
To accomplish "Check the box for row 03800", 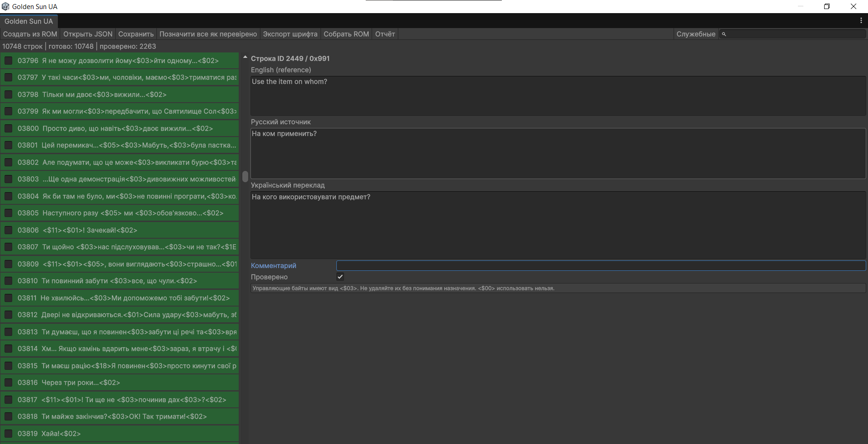I will click(x=8, y=128).
